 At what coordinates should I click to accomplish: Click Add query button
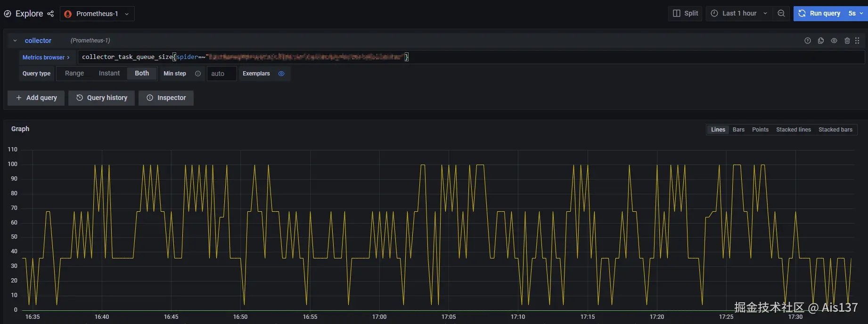[x=36, y=98]
